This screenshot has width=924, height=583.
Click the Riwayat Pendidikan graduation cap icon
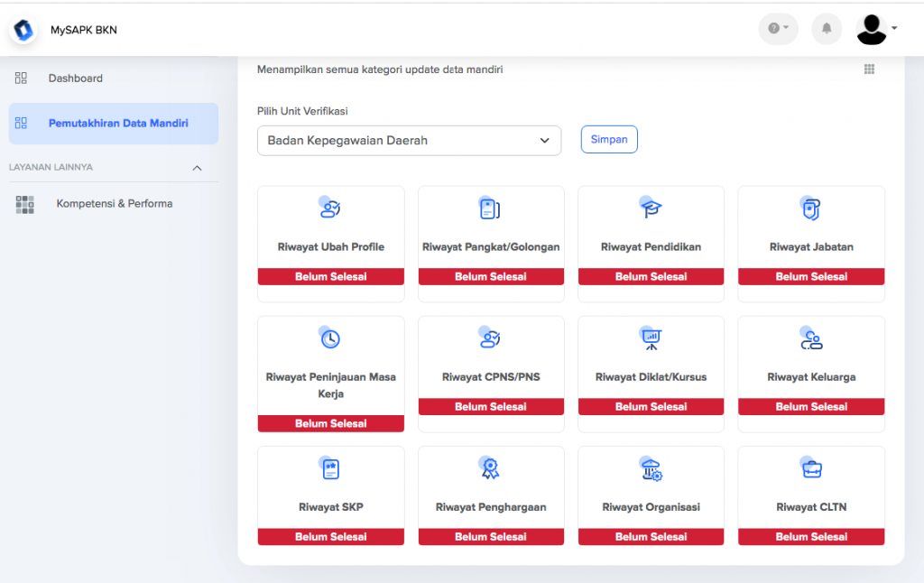(x=651, y=208)
